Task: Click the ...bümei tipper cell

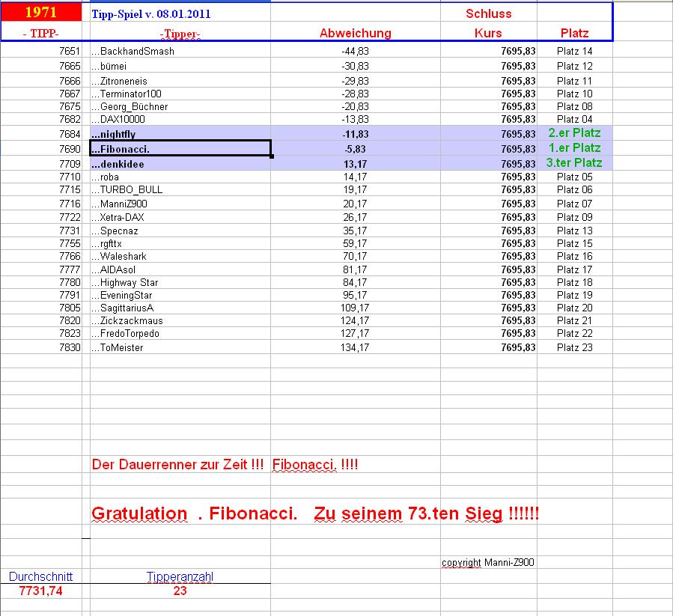Action: pyautogui.click(x=180, y=66)
